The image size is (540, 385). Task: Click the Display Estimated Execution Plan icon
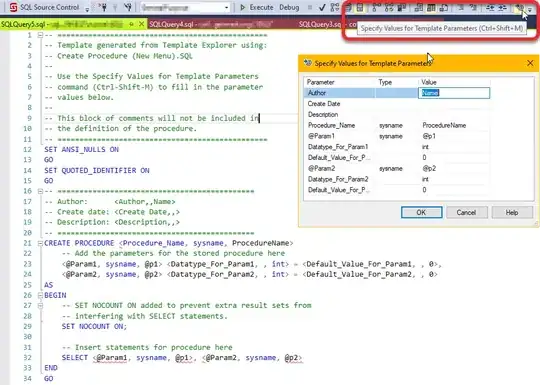(x=335, y=7)
